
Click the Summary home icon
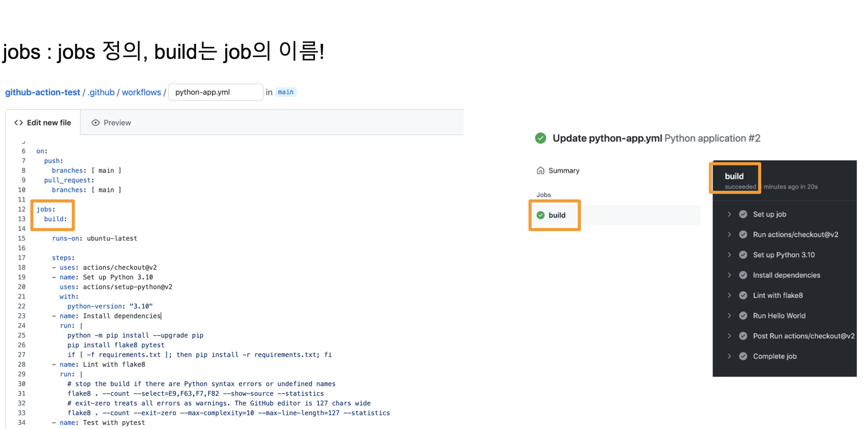click(x=540, y=170)
